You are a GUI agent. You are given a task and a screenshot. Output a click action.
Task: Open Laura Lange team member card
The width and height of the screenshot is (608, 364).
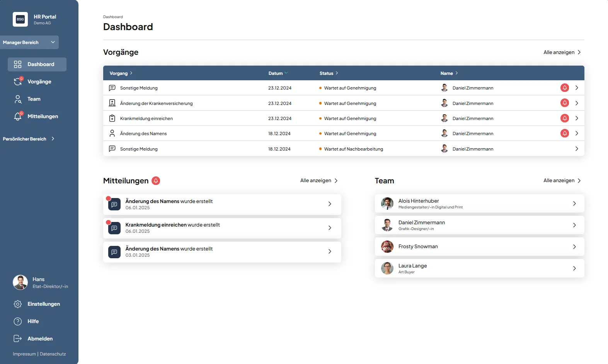coord(479,268)
